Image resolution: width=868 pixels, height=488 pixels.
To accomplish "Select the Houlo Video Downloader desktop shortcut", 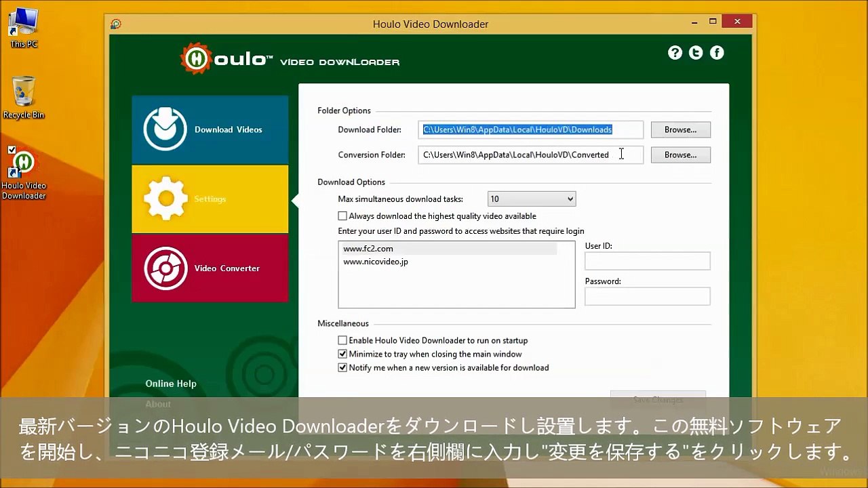I will click(x=24, y=174).
